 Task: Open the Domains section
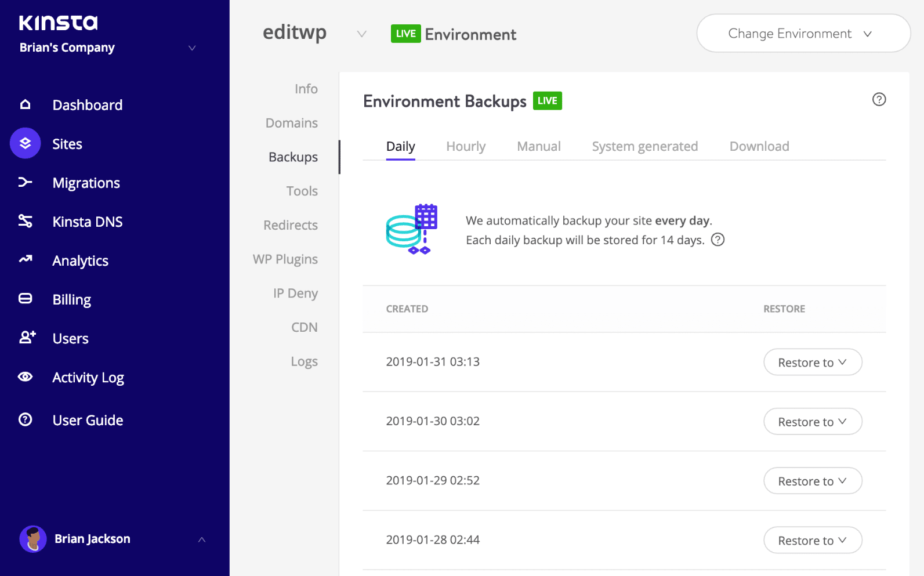coord(292,123)
